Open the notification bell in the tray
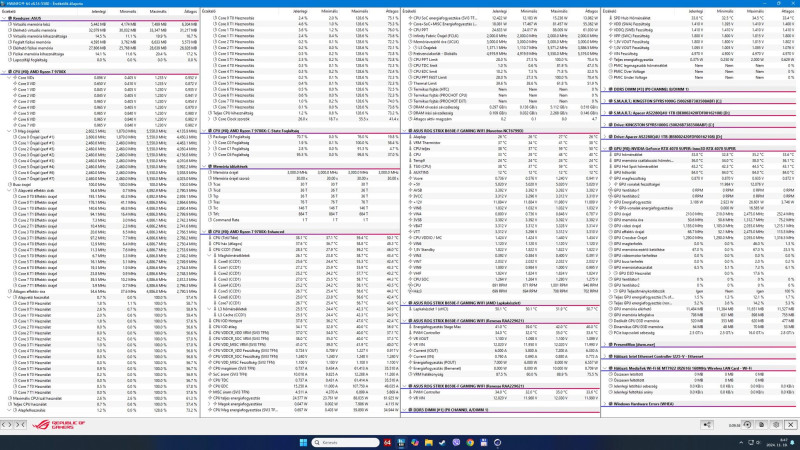 792,443
